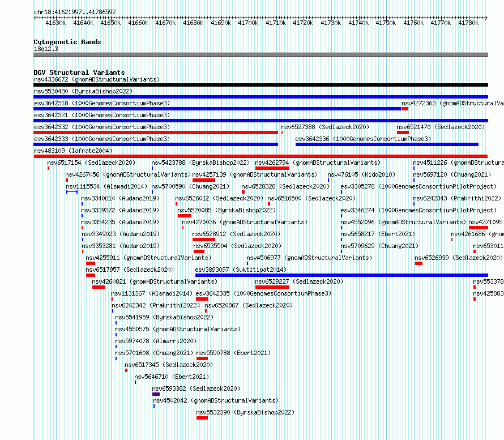Select nsv3339372 (Audano2019) label
The image size is (504, 440).
pos(120,210)
